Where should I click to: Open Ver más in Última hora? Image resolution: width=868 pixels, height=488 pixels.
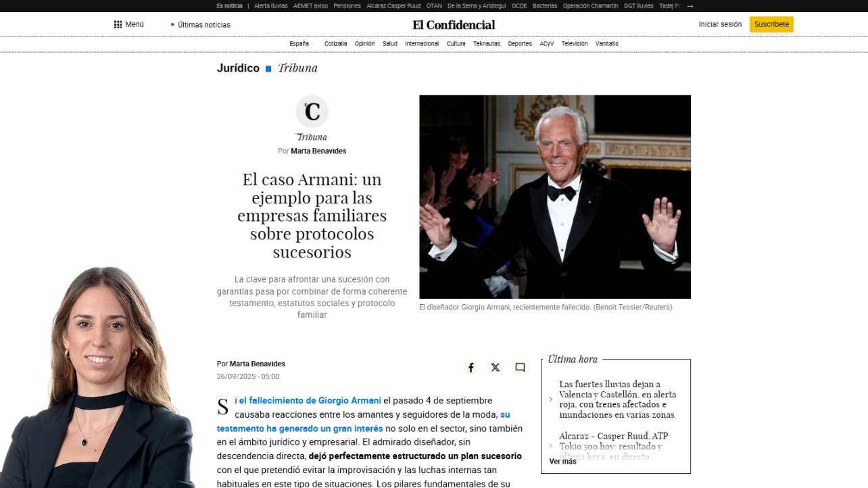pos(562,461)
